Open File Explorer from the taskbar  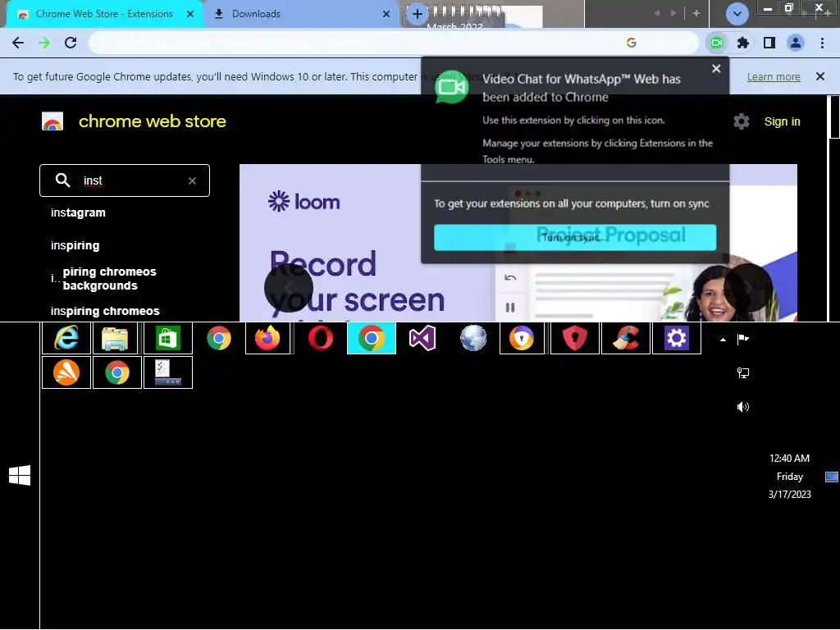pyautogui.click(x=115, y=338)
